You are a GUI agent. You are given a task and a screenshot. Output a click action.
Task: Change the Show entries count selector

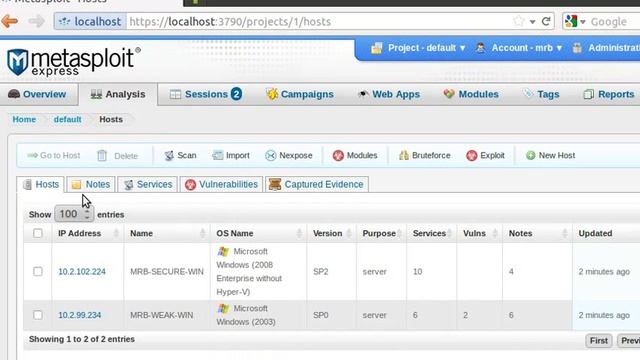pos(74,214)
